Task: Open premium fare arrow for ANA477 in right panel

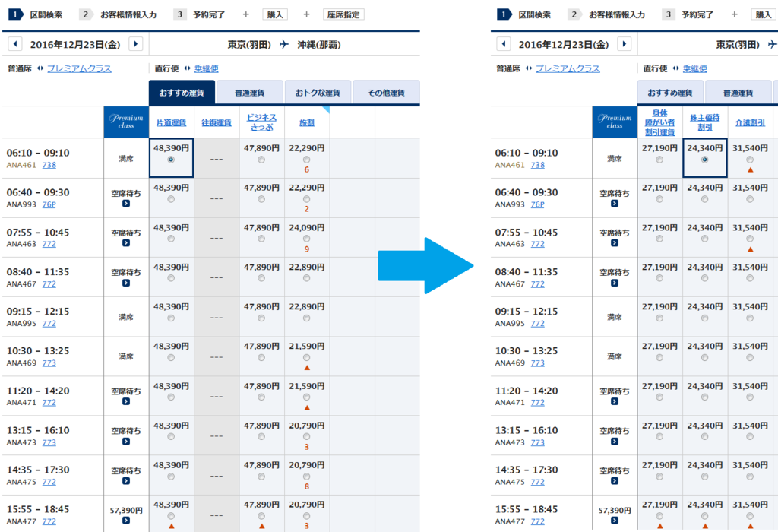Action: point(615,521)
